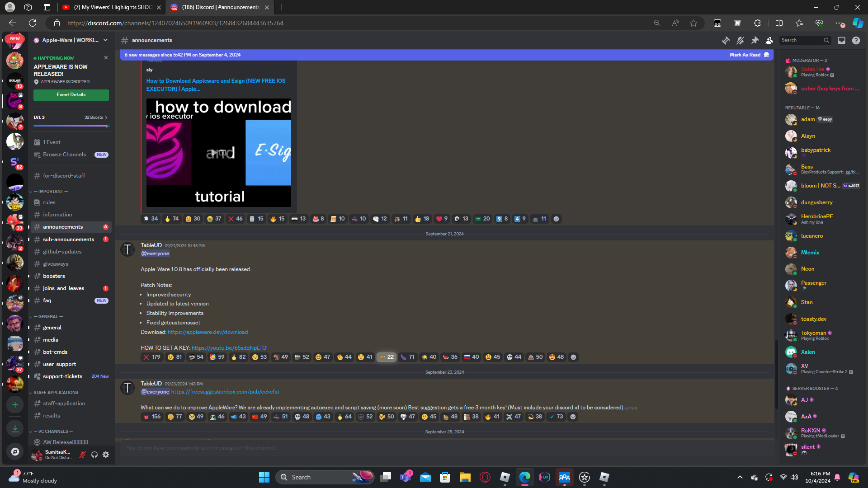Show pinned messages in announcements
This screenshot has height=488, width=868.
pyautogui.click(x=755, y=41)
